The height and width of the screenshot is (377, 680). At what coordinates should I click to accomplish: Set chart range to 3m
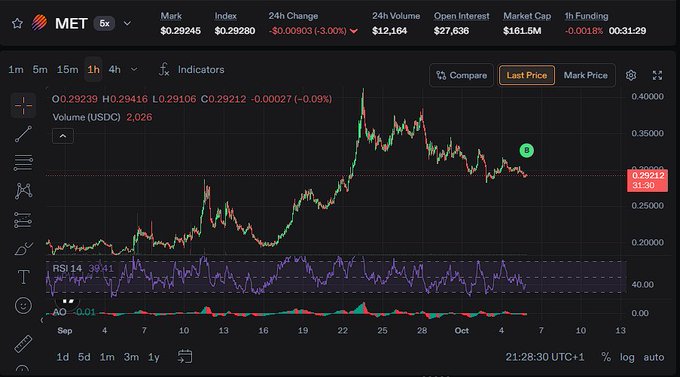coord(131,357)
